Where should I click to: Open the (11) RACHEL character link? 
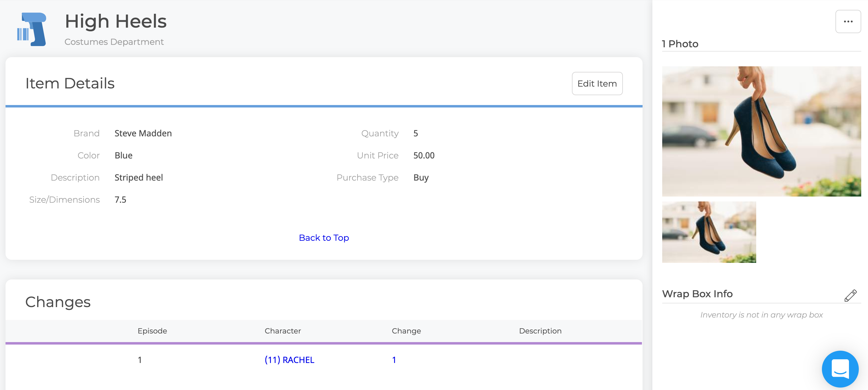click(x=289, y=360)
